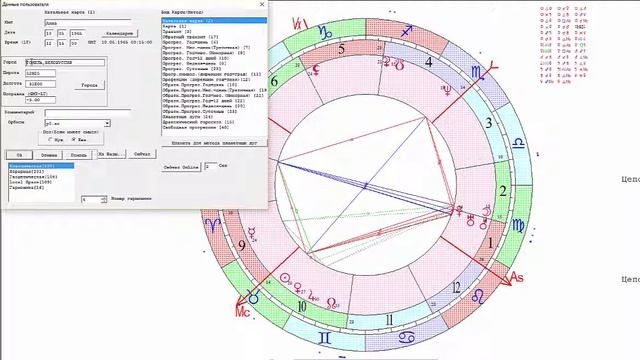This screenshot has height=360, width=640.
Task: Click house number 5 on the wheel
Action: 342,49
